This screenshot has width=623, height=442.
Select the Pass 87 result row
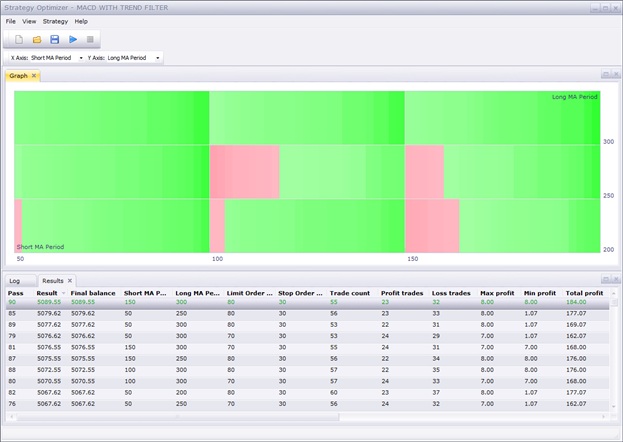coord(308,359)
